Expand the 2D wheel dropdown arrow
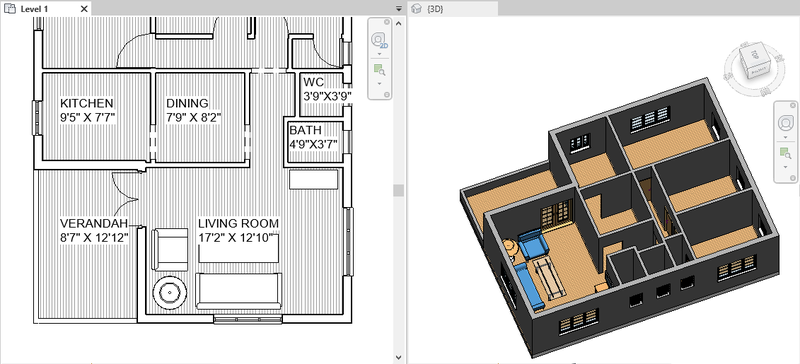 pos(379,54)
